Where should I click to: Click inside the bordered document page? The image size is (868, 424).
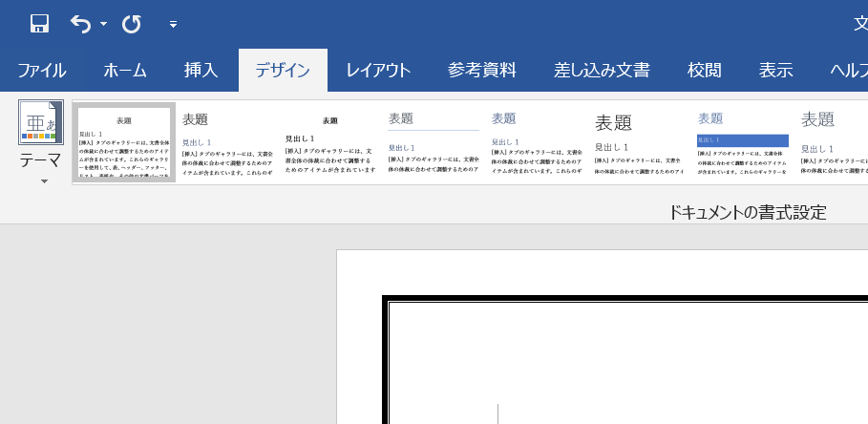click(x=628, y=364)
